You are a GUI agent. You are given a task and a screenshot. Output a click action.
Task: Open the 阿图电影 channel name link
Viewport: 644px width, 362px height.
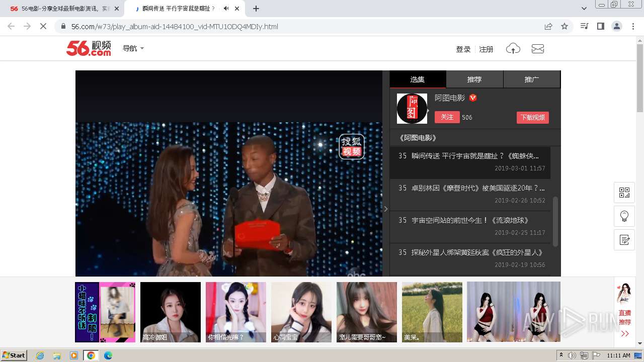click(x=450, y=98)
